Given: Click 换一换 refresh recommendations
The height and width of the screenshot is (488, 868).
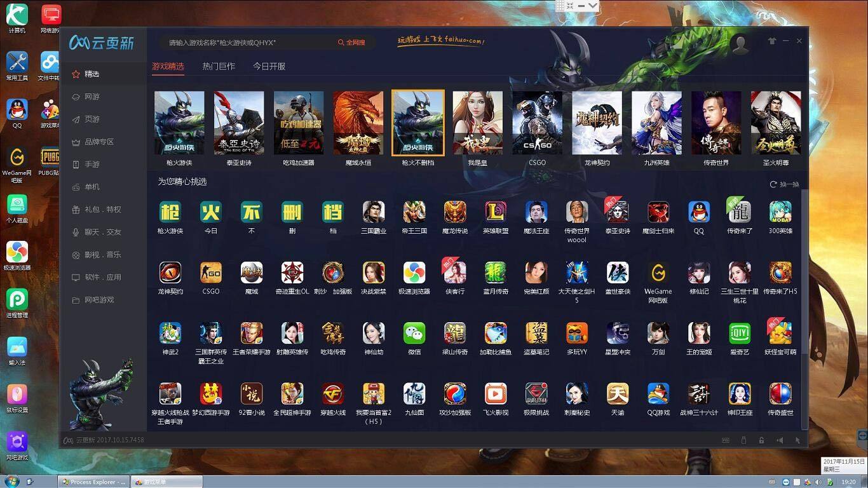Looking at the screenshot, I should click(x=785, y=184).
